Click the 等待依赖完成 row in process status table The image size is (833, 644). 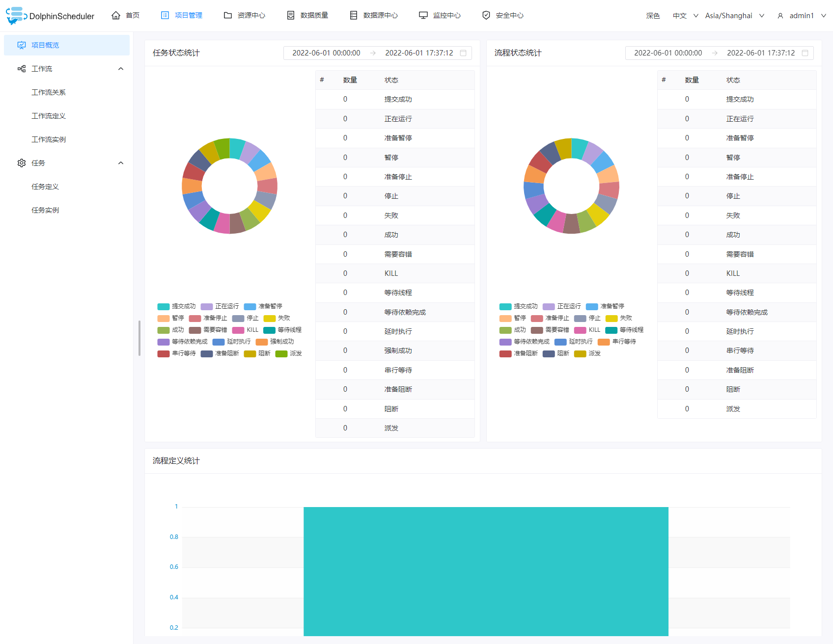737,312
